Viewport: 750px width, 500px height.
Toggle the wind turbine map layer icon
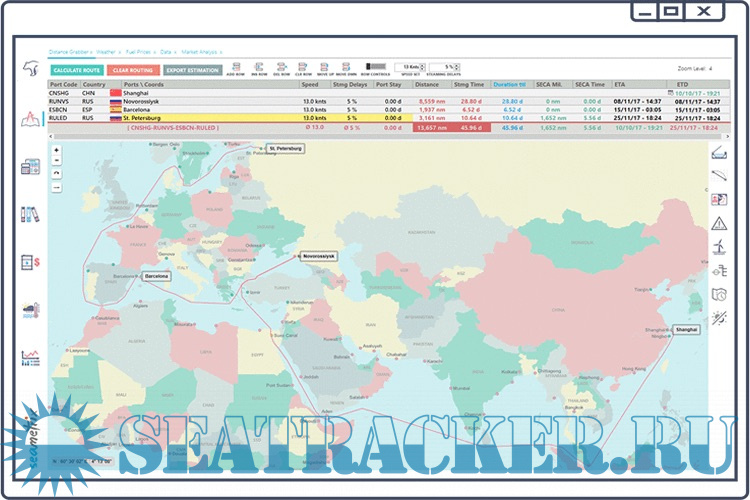(719, 247)
